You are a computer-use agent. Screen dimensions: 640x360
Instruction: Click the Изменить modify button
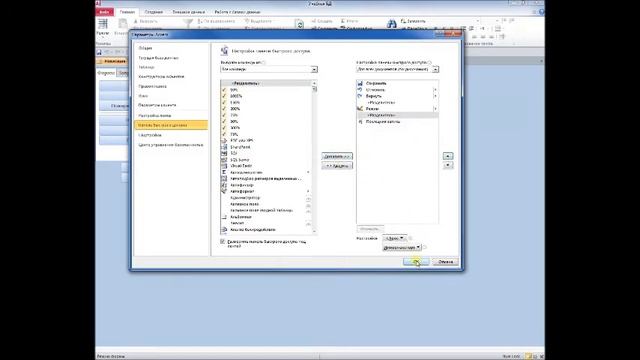coord(370,229)
